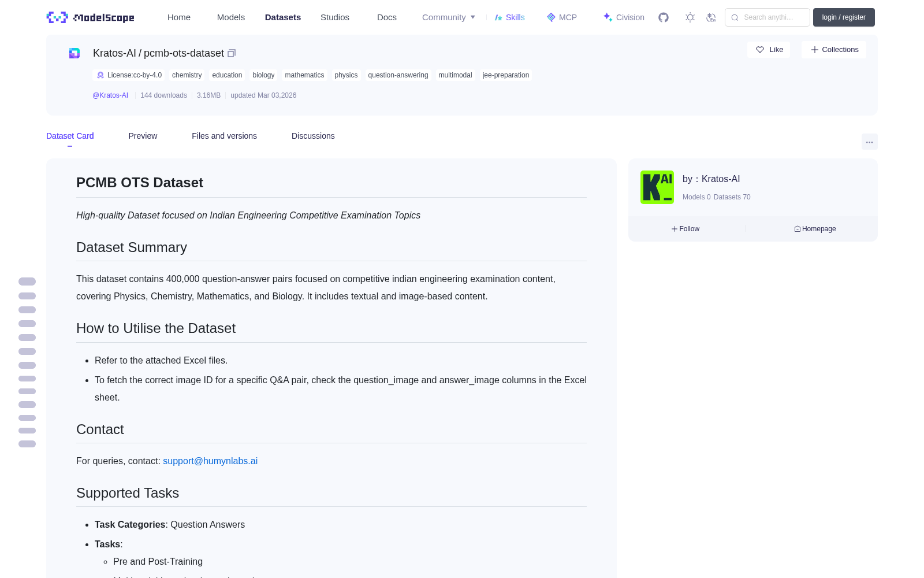Viewport: 924px width, 578px height.
Task: Switch language with the translate icon
Action: click(x=711, y=17)
